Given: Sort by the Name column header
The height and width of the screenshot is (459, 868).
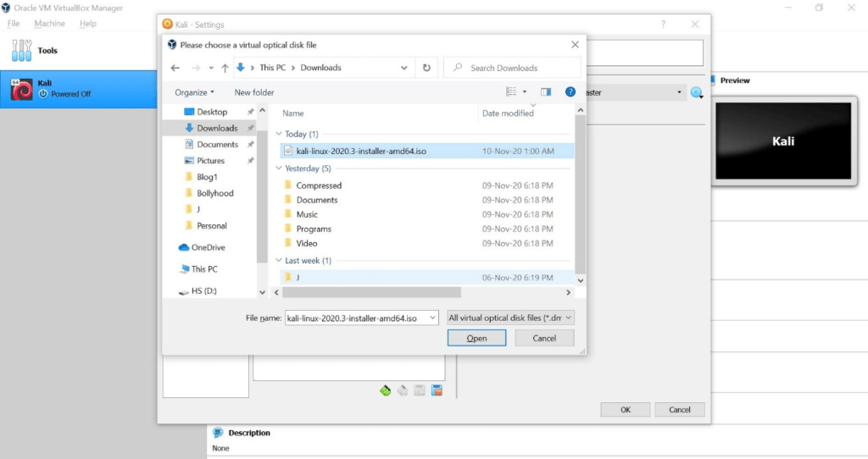Looking at the screenshot, I should [x=292, y=113].
